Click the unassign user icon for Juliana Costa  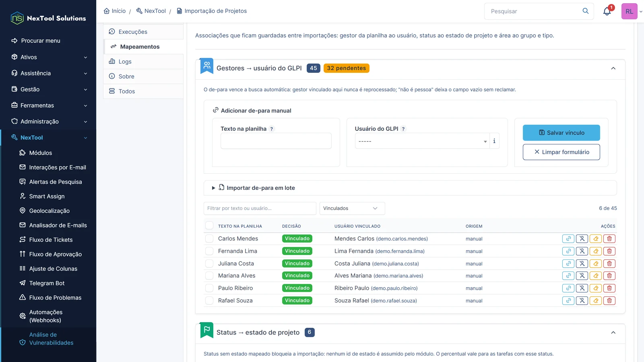pos(582,263)
